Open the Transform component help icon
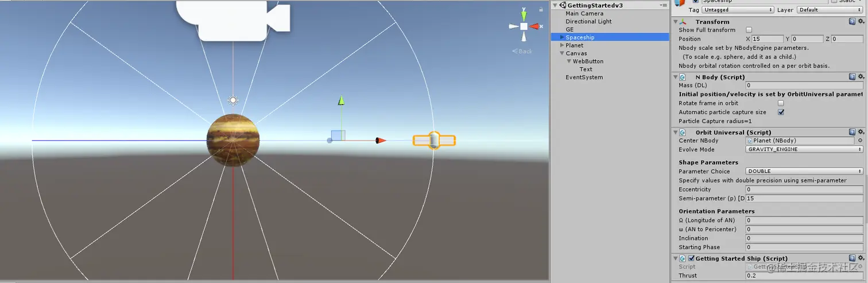868x283 pixels. tap(852, 22)
